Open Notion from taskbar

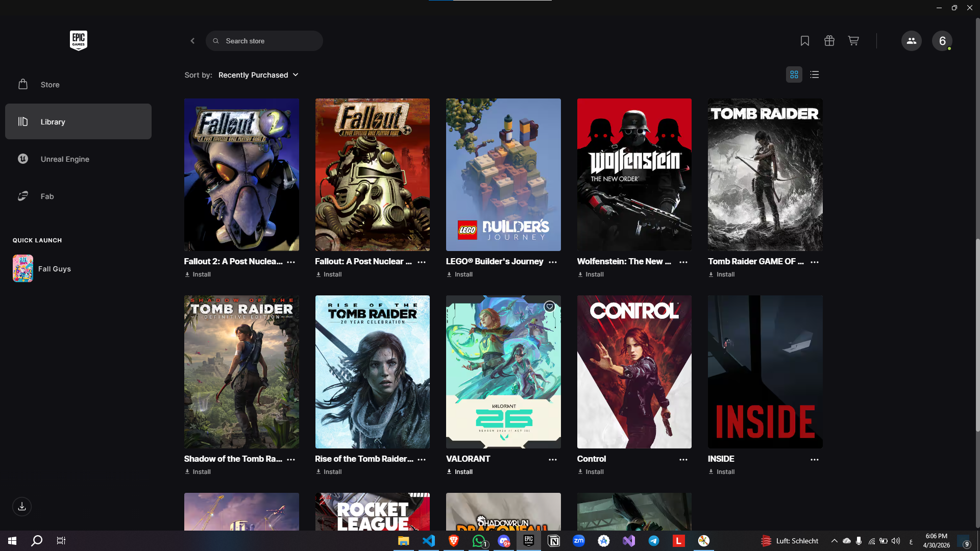coord(554,541)
